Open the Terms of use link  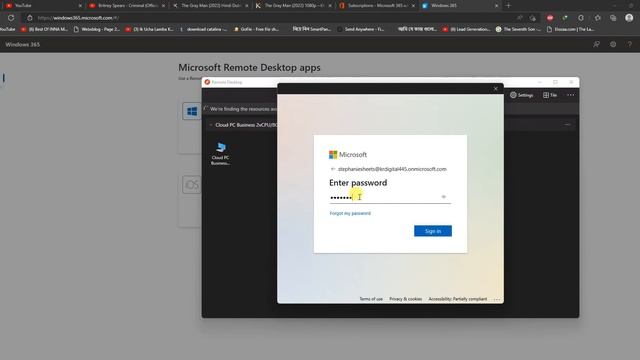click(371, 299)
